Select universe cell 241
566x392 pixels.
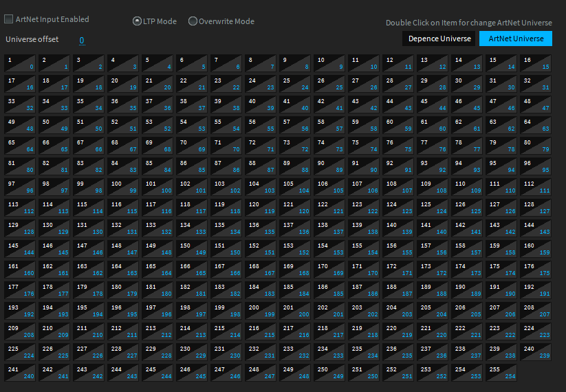(x=19, y=373)
